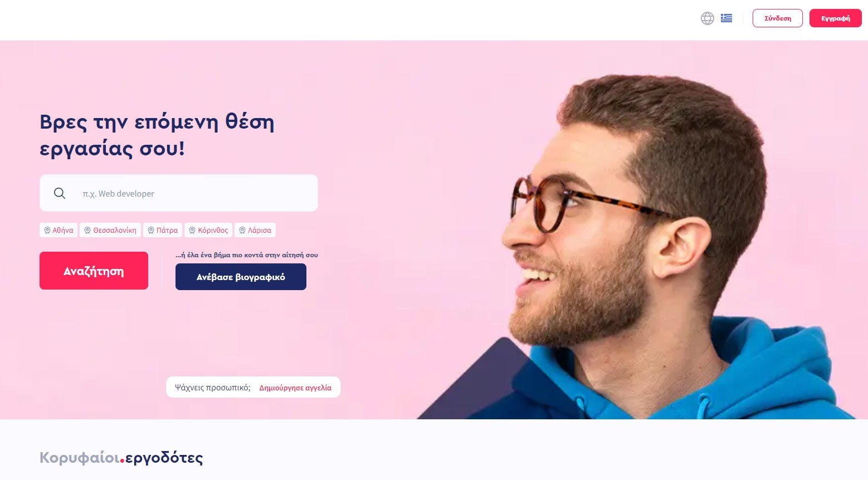
Task: Click the magnifying glass search icon
Action: tap(60, 193)
